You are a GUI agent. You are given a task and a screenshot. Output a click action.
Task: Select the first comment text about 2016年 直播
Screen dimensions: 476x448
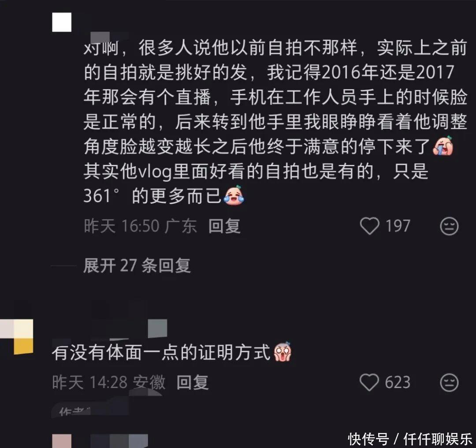point(275,122)
